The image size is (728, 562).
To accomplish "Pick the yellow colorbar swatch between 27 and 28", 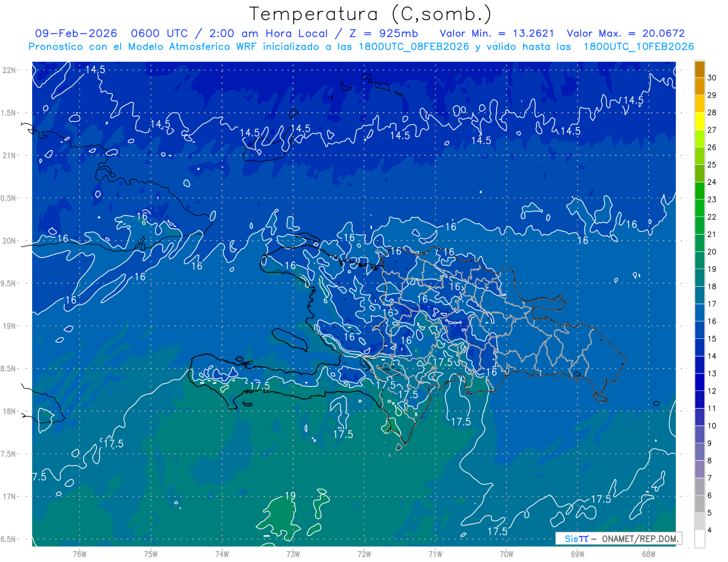I will (699, 121).
